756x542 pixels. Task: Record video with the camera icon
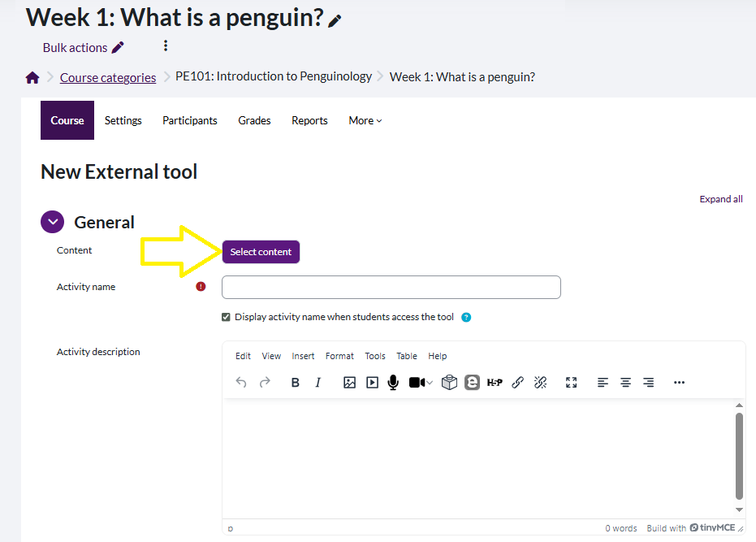pos(417,383)
